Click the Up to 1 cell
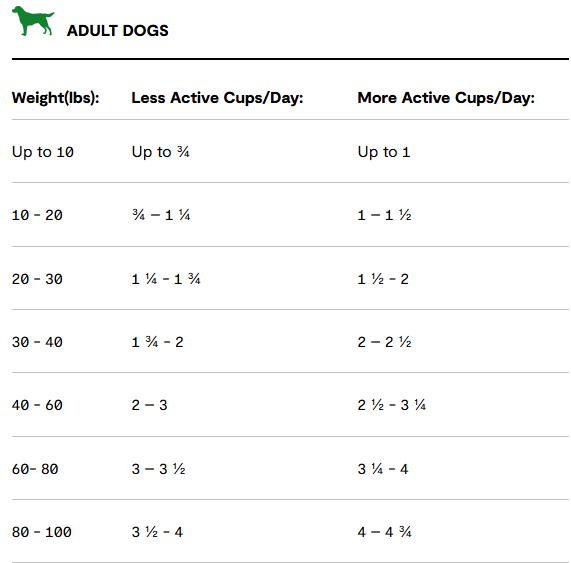Viewport: 571px width, 563px height. pos(384,152)
